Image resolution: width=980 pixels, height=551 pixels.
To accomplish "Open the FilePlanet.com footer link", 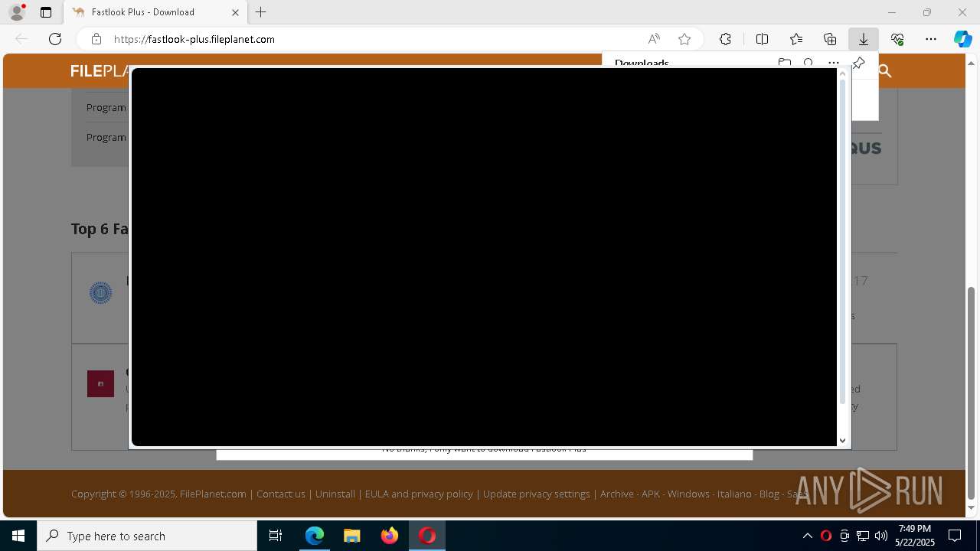I will [x=213, y=494].
